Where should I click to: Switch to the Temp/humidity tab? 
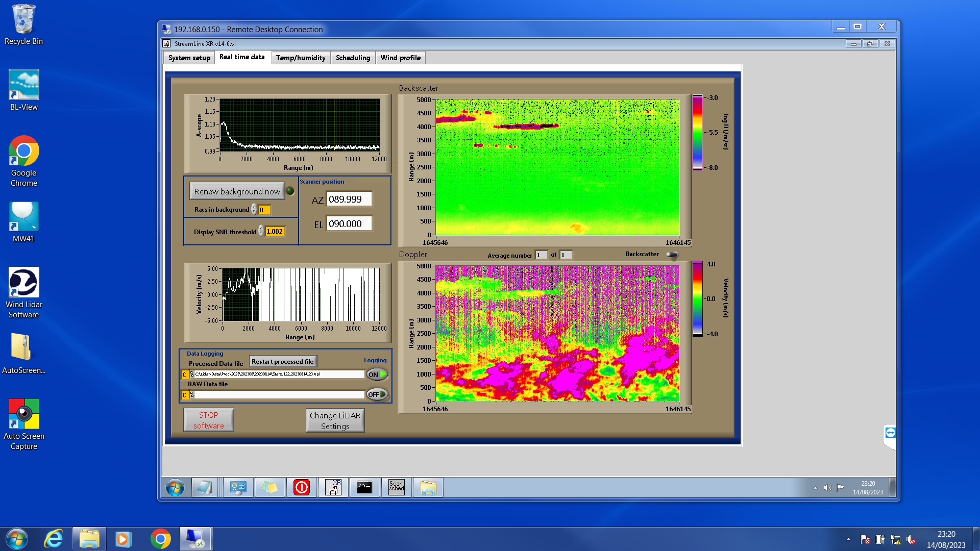tap(301, 58)
